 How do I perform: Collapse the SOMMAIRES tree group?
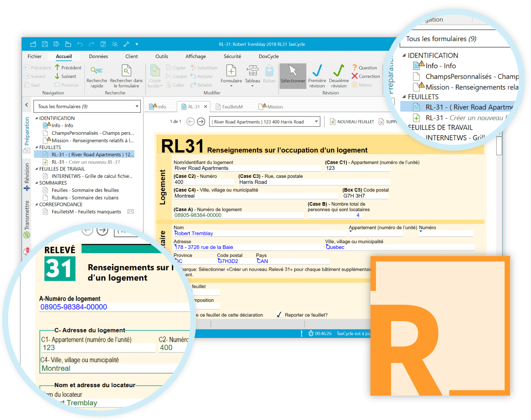(x=37, y=183)
